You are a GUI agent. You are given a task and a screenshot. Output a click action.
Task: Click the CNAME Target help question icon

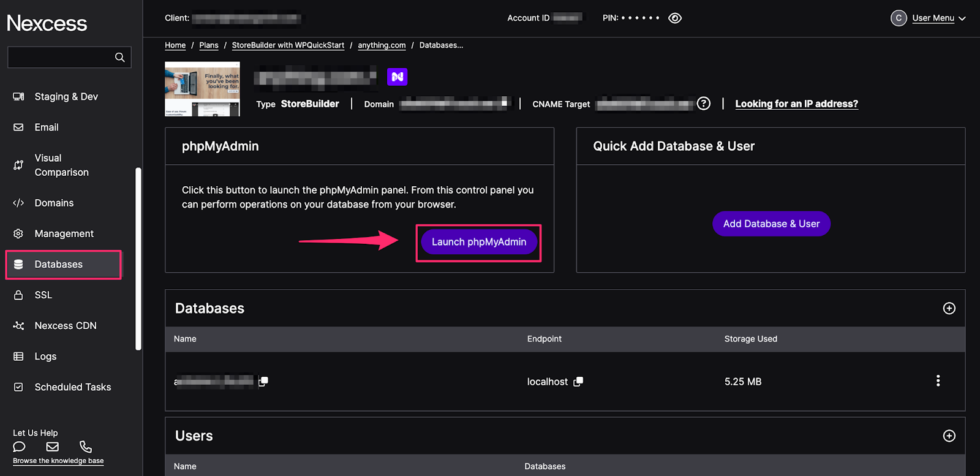click(x=704, y=104)
